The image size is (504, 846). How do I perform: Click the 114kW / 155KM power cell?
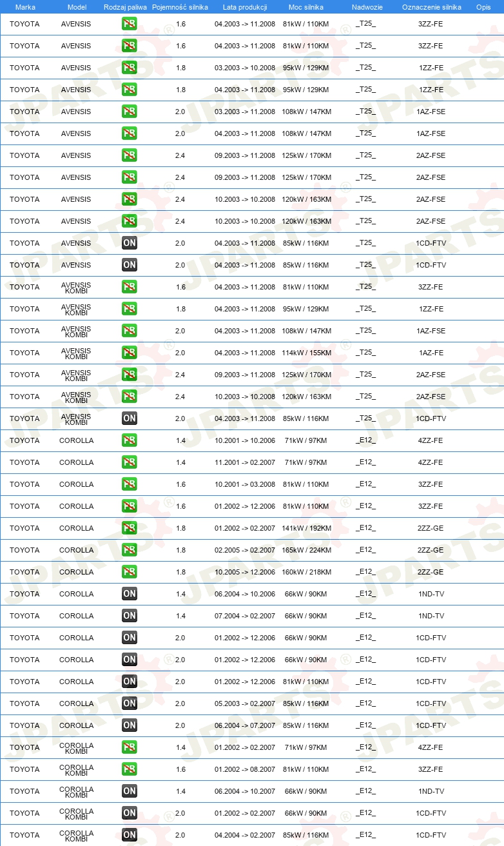pos(306,353)
